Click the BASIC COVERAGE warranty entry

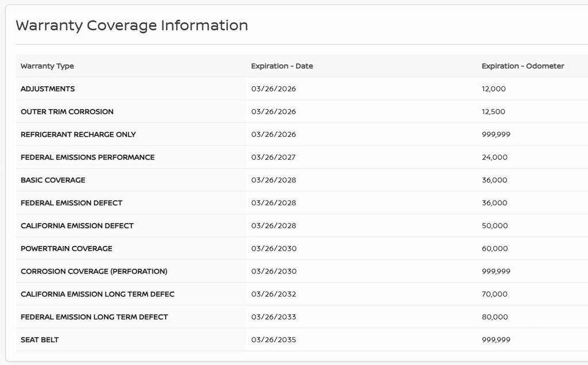pyautogui.click(x=53, y=180)
